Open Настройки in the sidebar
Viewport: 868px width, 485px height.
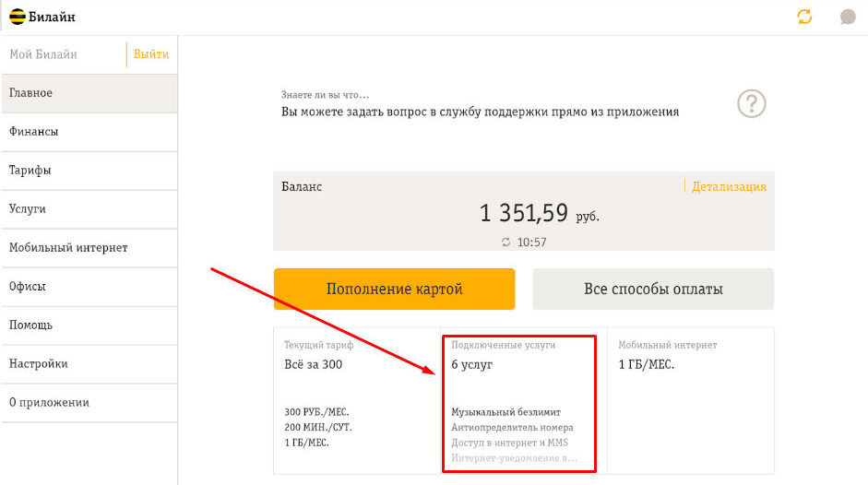pos(89,364)
